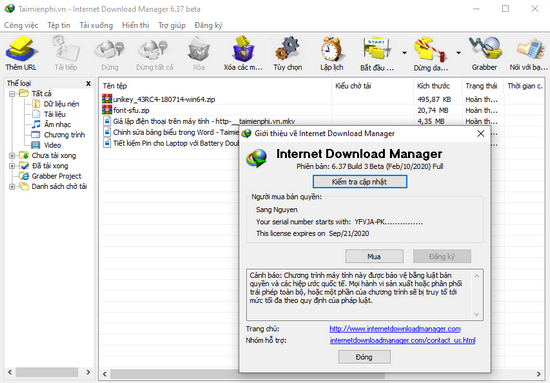Click the Dừng danh sách queue icon

point(430,49)
